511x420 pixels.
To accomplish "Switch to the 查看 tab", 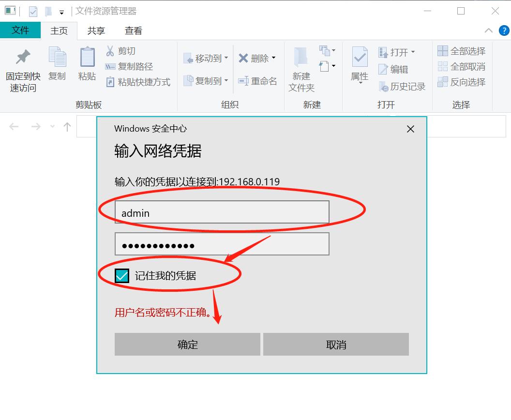I will click(x=132, y=30).
